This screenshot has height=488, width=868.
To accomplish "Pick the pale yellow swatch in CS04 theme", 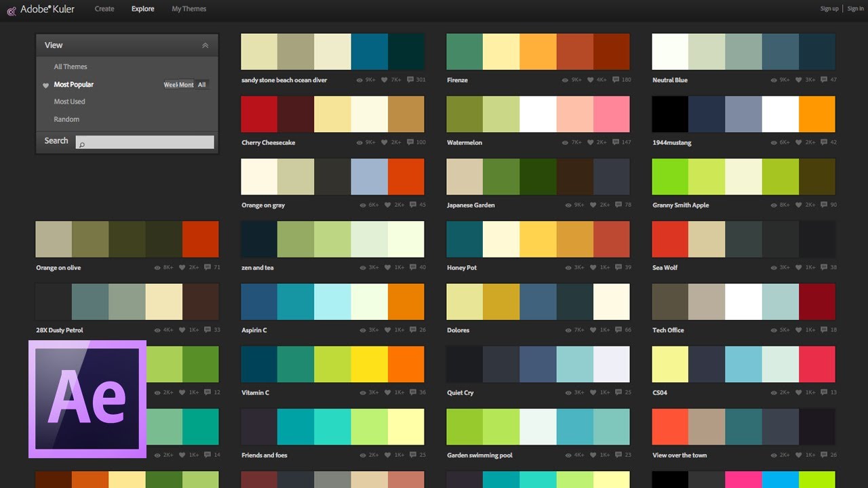I will pyautogui.click(x=670, y=364).
